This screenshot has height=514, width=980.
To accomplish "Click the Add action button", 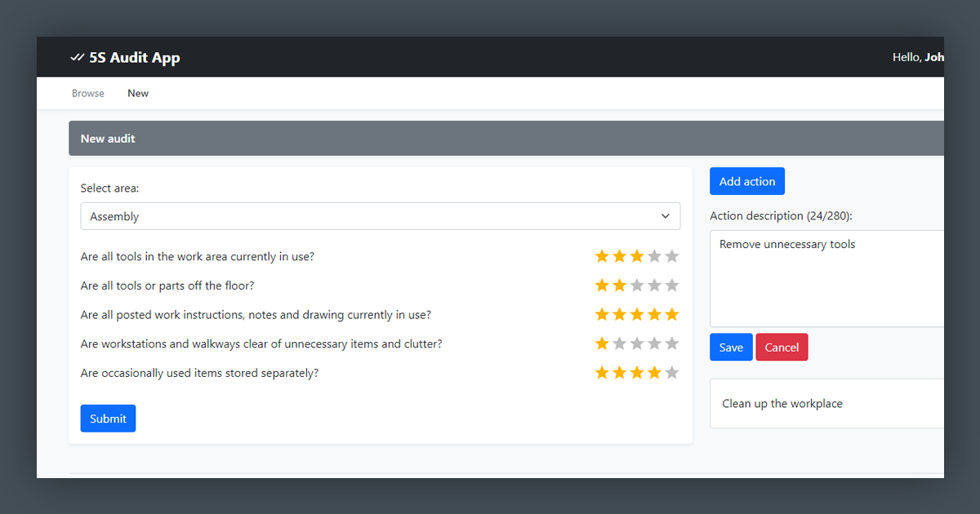I will coord(746,180).
